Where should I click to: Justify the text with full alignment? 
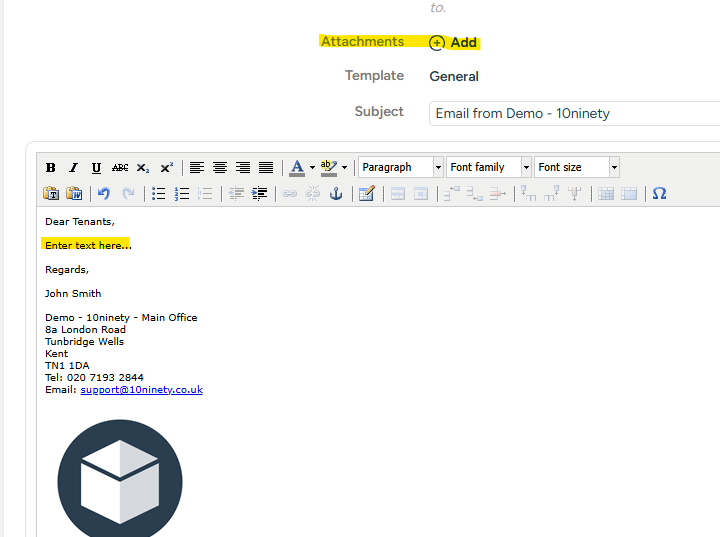266,168
